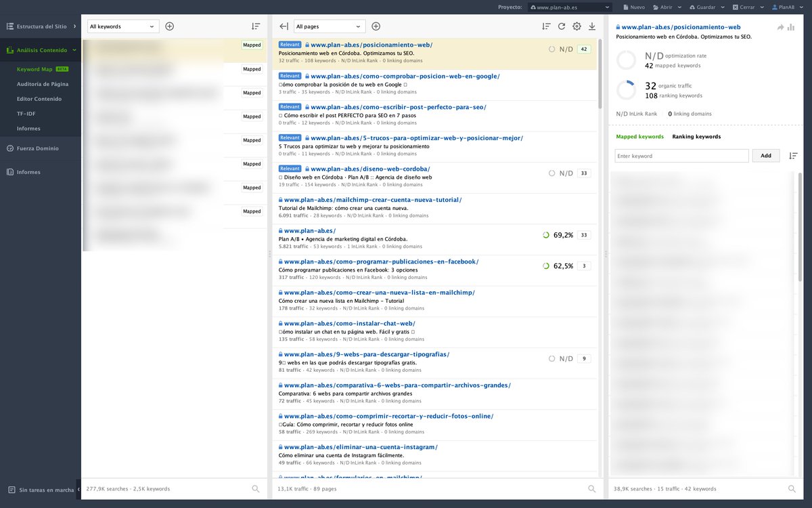Open the Proyecto www.plan-ab.es dropdown
The width and height of the screenshot is (812, 508).
pyautogui.click(x=570, y=7)
